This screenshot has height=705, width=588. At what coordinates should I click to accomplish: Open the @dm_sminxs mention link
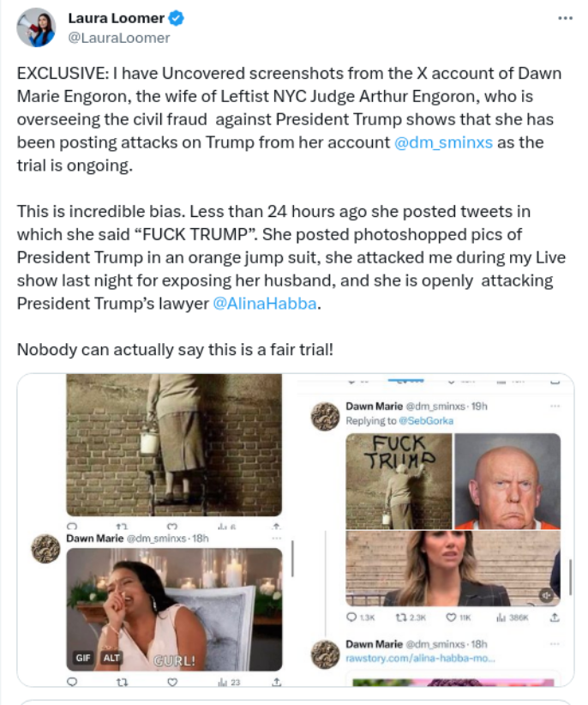443,142
